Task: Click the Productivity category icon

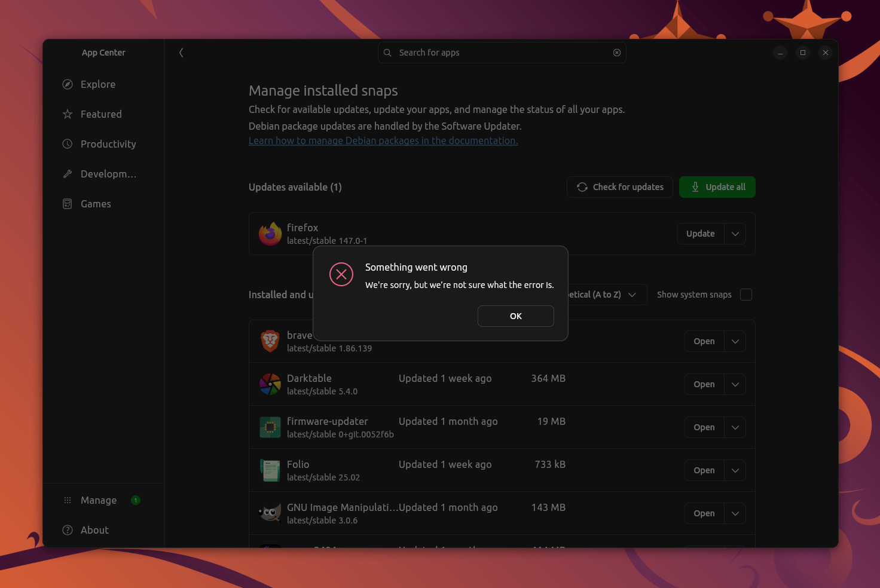Action: 68,144
